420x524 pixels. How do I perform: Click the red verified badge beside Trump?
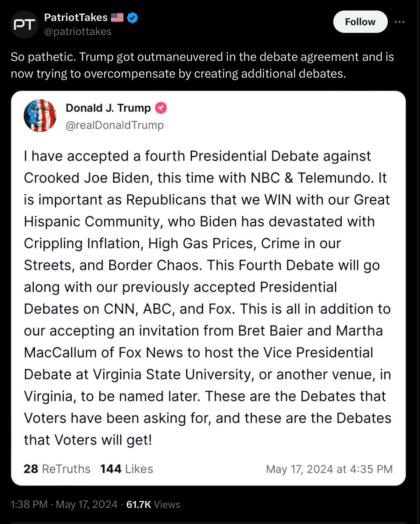pyautogui.click(x=161, y=108)
